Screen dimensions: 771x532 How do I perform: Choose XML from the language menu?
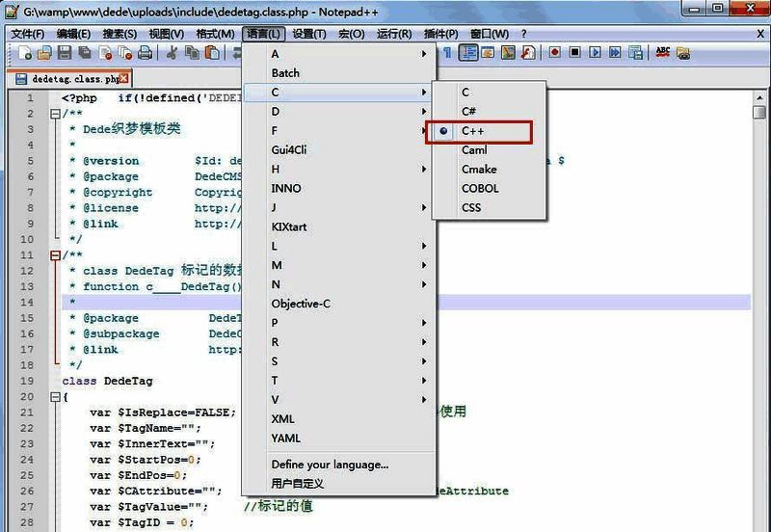283,419
